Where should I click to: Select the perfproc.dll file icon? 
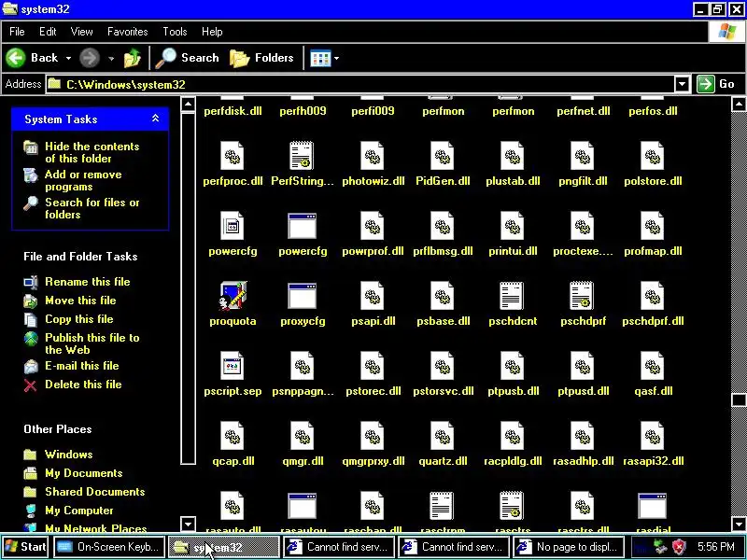click(233, 156)
